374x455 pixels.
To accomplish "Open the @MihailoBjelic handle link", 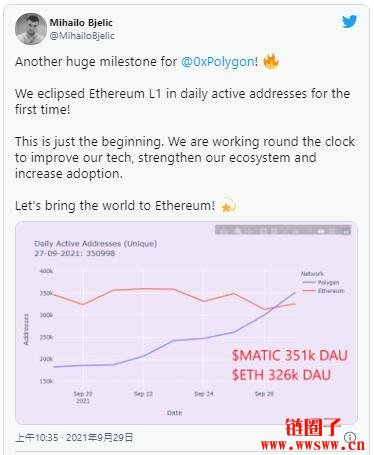I will click(82, 36).
